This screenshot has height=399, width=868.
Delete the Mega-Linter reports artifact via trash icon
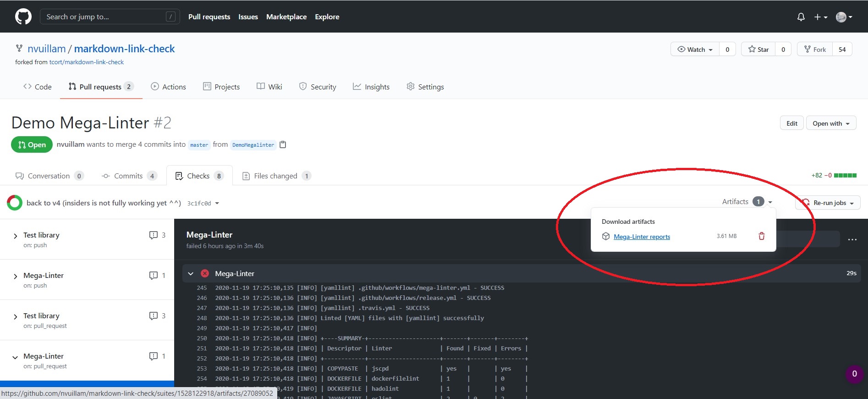pos(761,236)
